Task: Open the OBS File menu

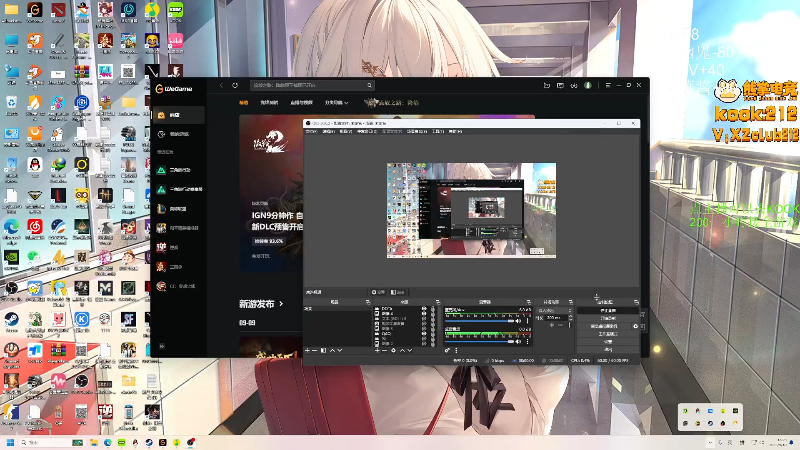Action: point(311,131)
